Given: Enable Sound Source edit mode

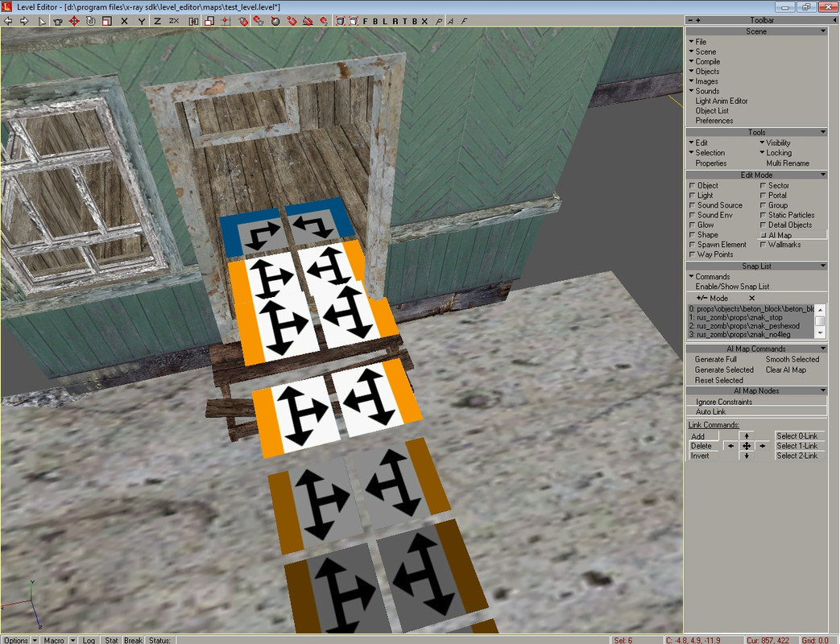Looking at the screenshot, I should (x=692, y=205).
